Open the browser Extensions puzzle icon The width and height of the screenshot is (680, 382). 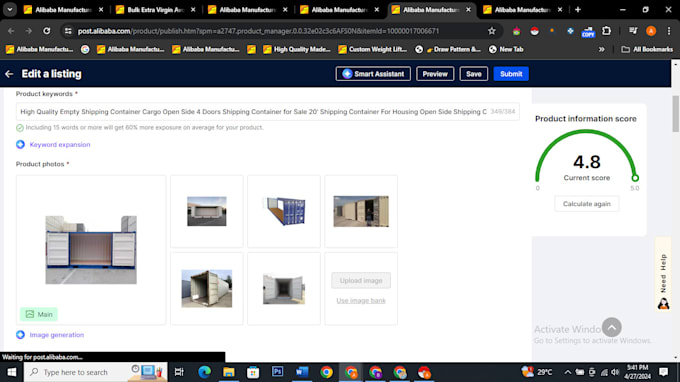(x=606, y=31)
